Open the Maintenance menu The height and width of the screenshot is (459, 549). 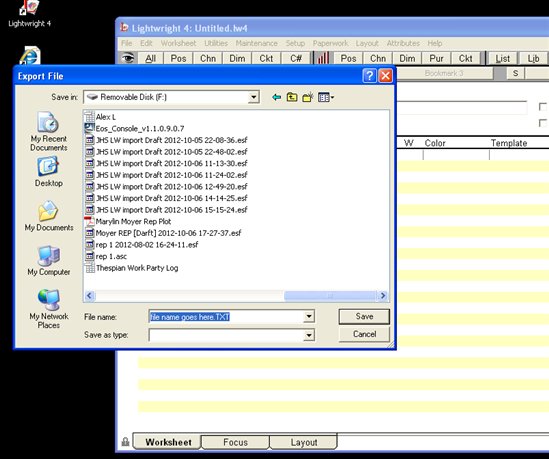(x=257, y=43)
